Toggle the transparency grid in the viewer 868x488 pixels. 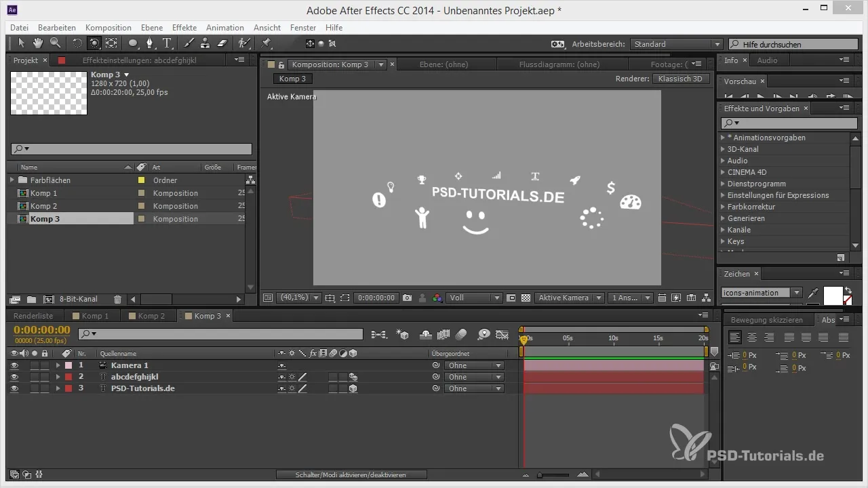pyautogui.click(x=525, y=298)
